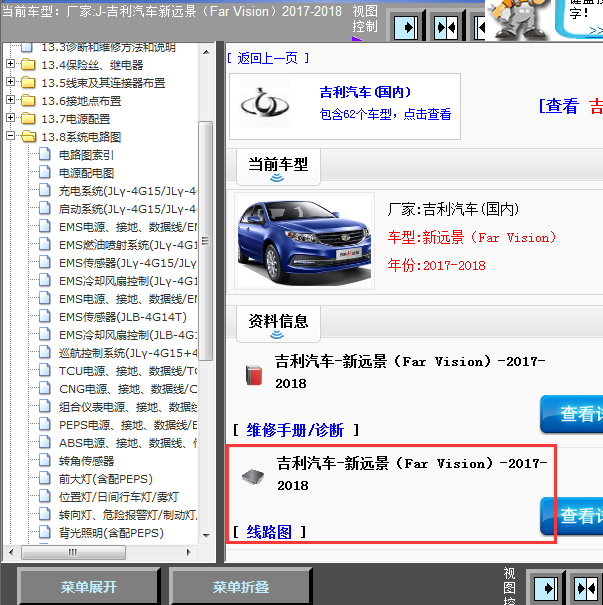
Task: Expand the 13.5线束及其连接器布置 folder
Action: 10,81
